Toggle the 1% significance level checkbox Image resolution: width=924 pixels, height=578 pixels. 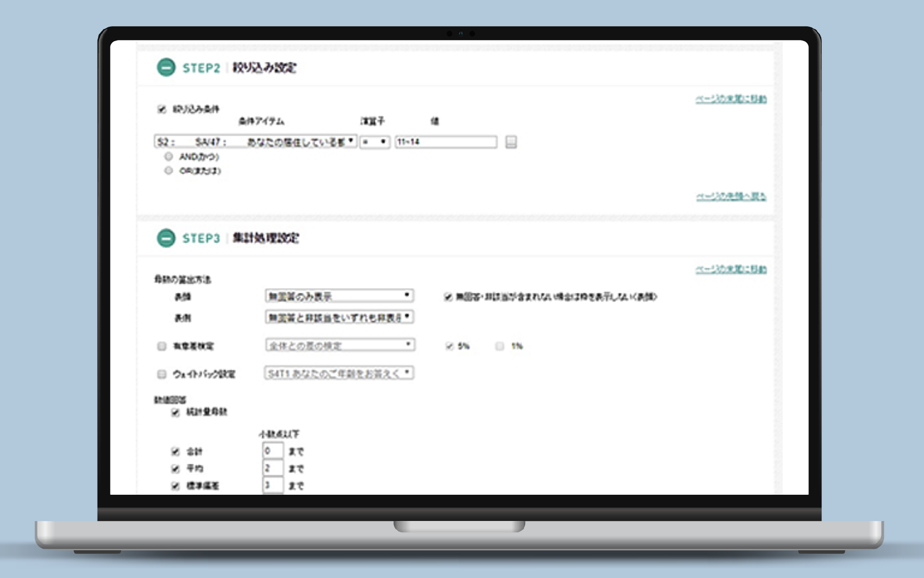point(499,346)
